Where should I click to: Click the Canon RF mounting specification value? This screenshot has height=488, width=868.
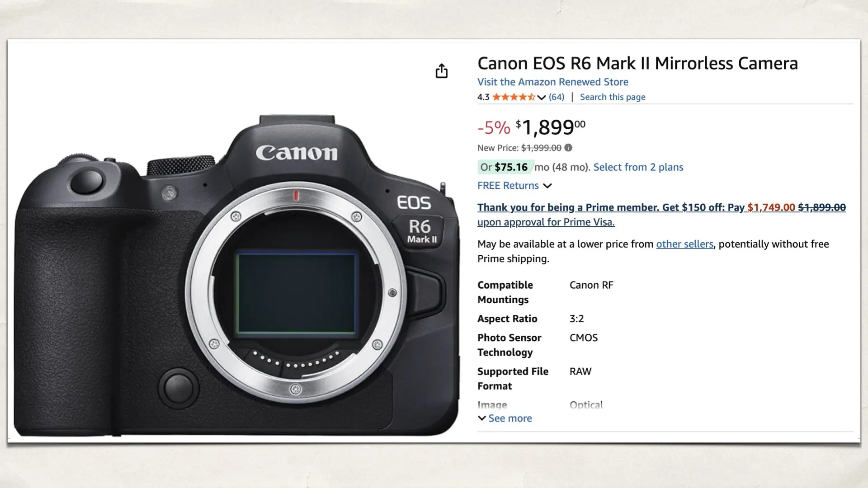[591, 285]
